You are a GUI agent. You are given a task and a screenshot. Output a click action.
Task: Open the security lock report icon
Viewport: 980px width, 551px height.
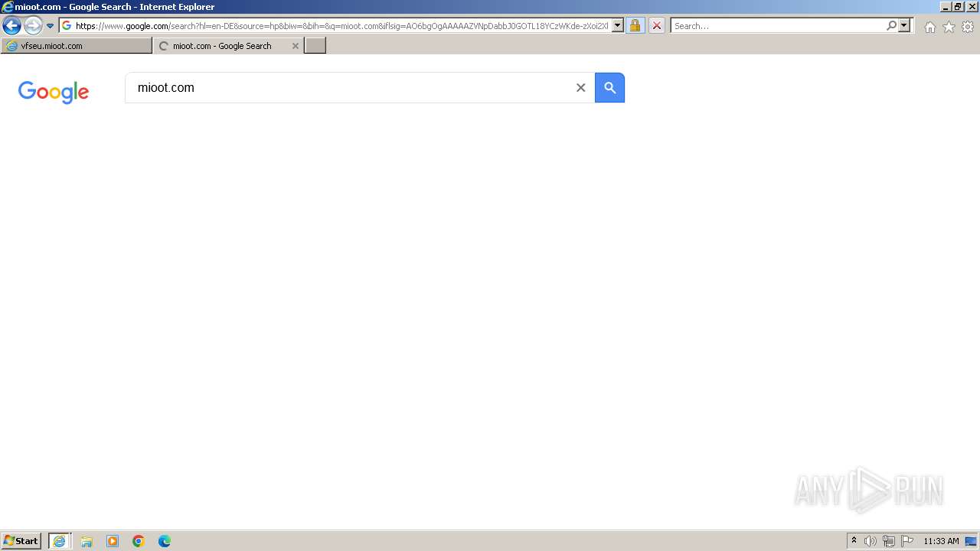(635, 26)
